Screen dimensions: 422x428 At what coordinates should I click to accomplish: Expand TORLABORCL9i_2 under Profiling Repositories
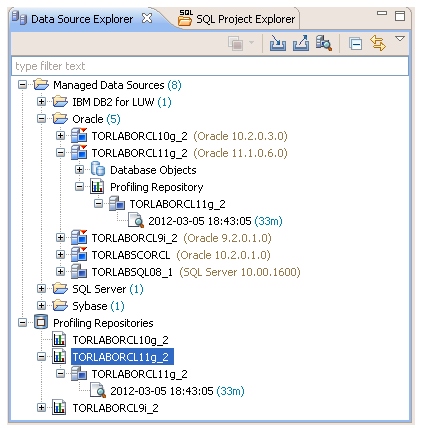(41, 408)
